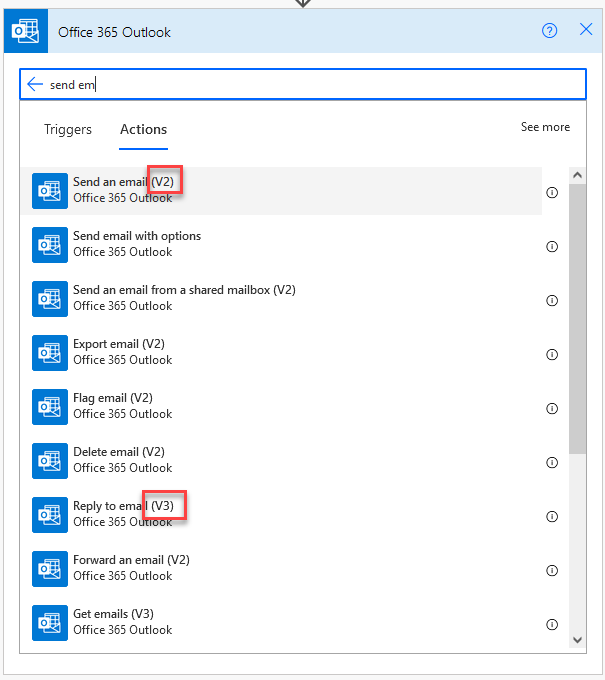This screenshot has height=680, width=605.
Task: Show info for Flag email (V2)
Action: (552, 409)
